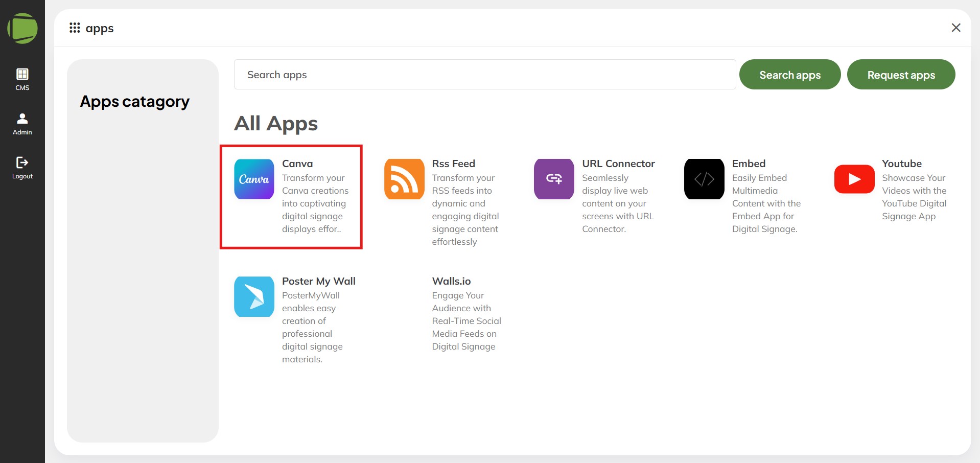980x463 pixels.
Task: Click the Apps catagory heading
Action: tap(135, 102)
